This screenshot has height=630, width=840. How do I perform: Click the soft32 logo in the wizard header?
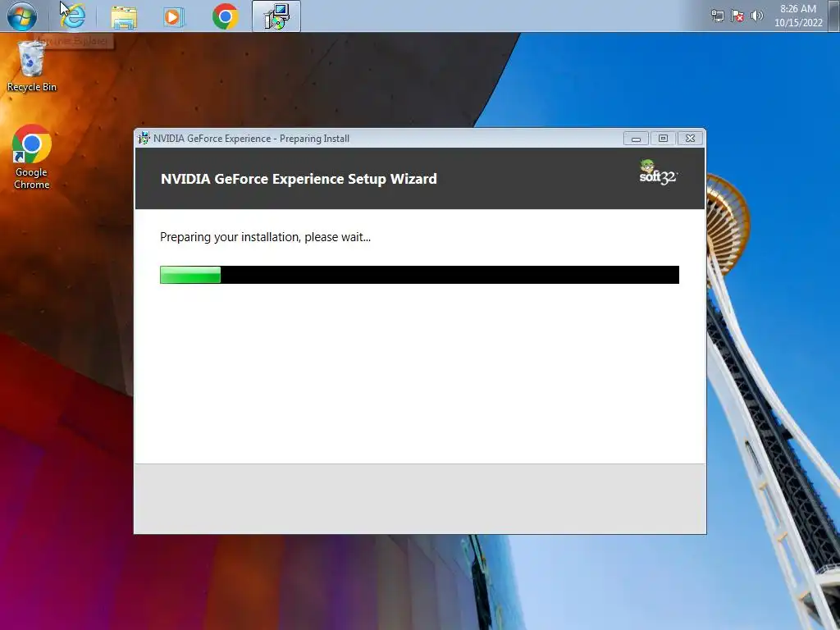tap(658, 172)
